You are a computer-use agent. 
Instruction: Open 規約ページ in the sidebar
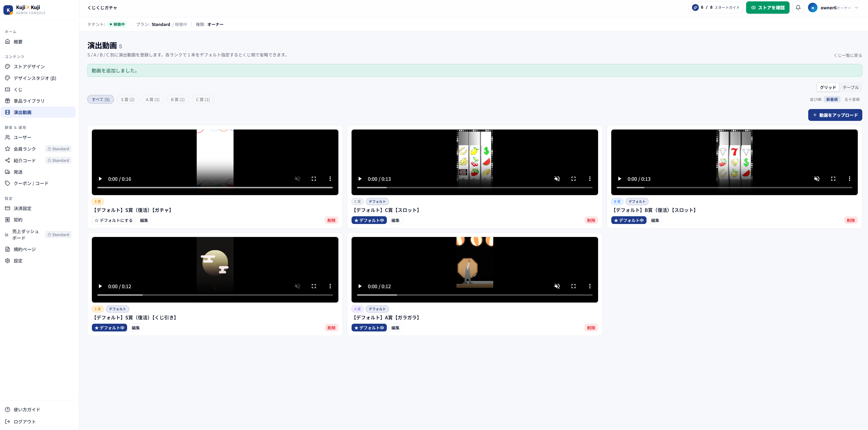point(38,249)
